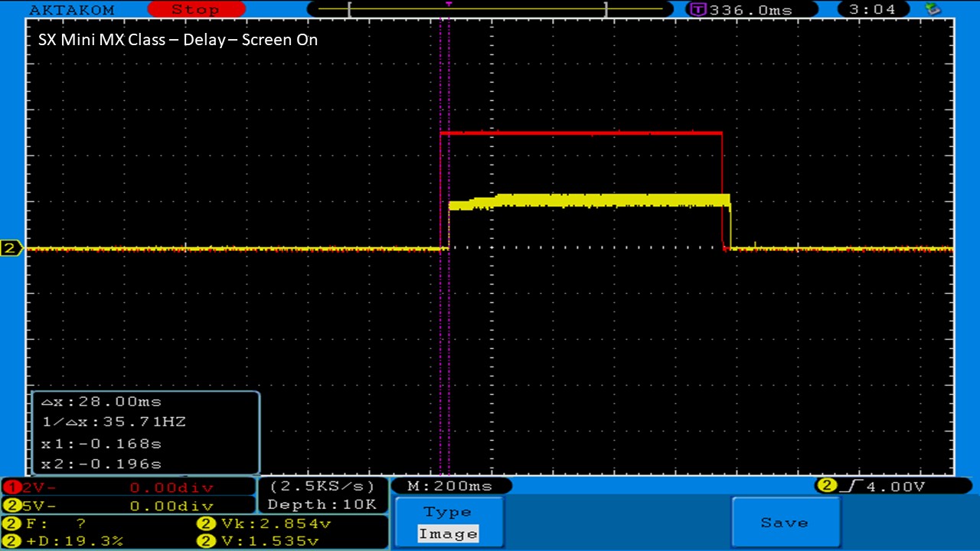980x551 pixels.
Task: Click the Vk:2.854v measurement
Action: coord(263,523)
